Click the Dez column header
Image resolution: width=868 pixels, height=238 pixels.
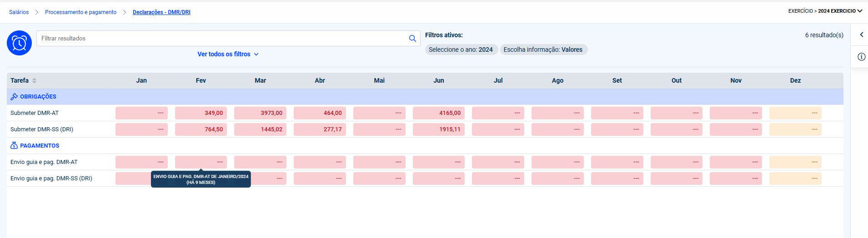(795, 80)
